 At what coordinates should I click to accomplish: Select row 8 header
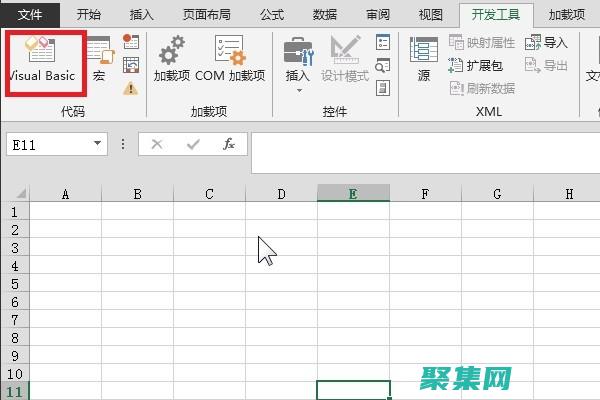coord(15,337)
